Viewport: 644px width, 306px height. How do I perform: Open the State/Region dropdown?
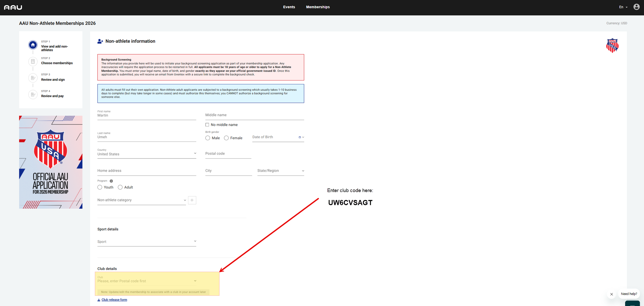[x=280, y=171]
